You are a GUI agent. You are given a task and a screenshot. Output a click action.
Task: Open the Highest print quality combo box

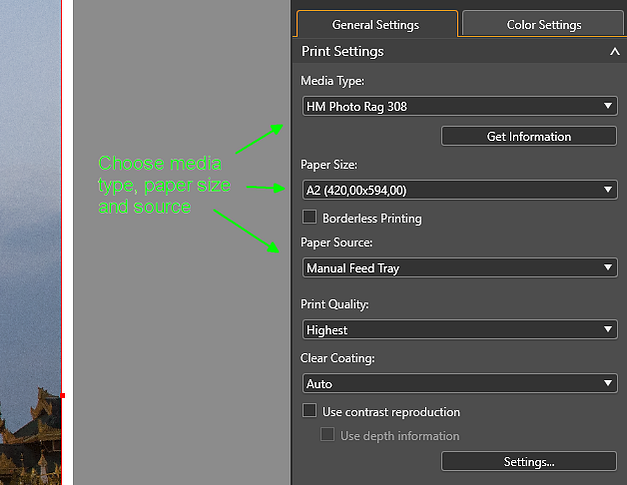(x=460, y=329)
